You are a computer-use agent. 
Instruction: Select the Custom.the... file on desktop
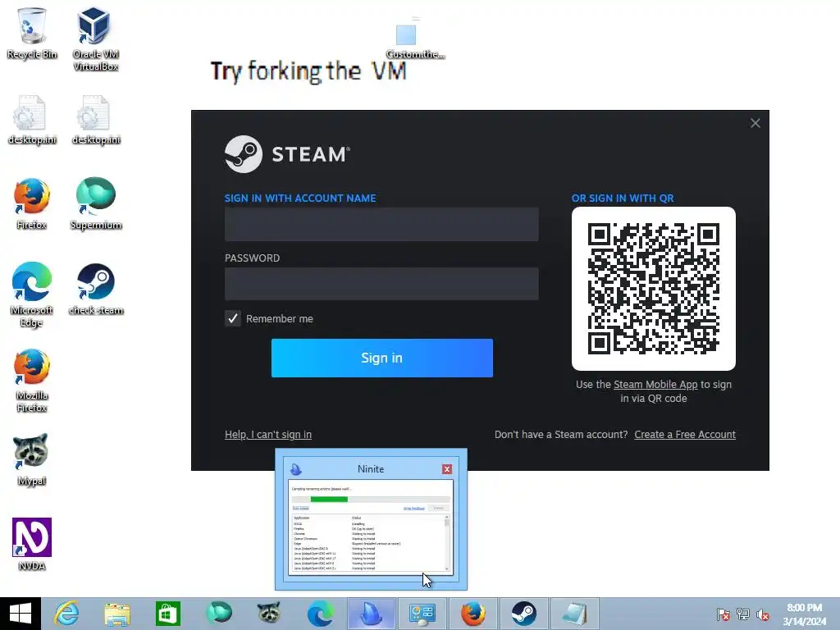coord(414,39)
